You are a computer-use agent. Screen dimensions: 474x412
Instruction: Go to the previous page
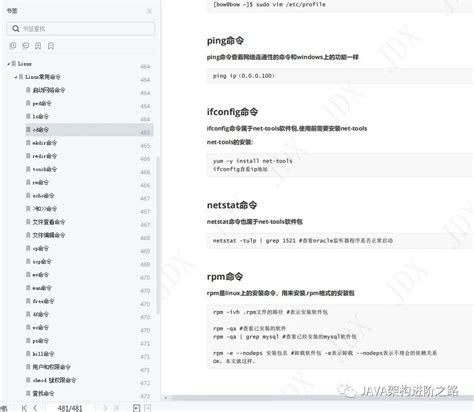coord(35,408)
